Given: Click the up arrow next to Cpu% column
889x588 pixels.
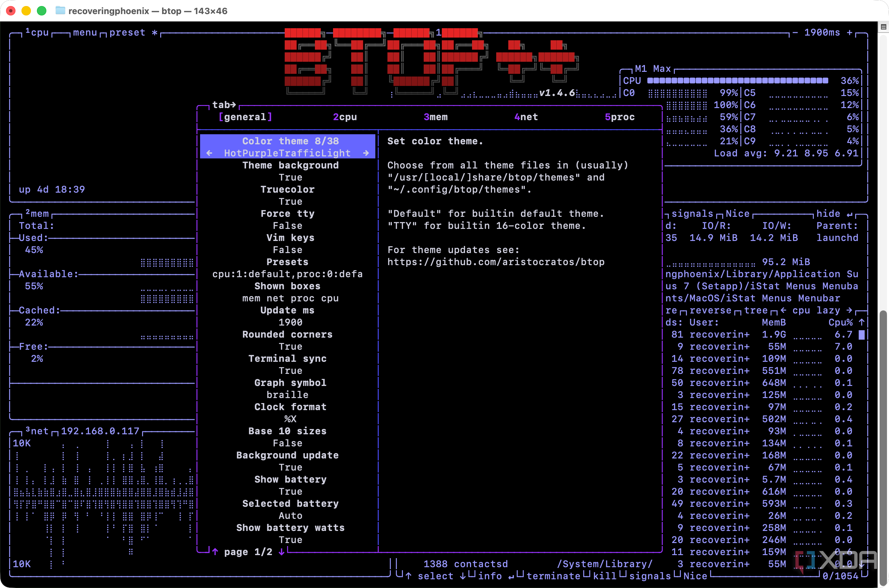Looking at the screenshot, I should point(861,322).
